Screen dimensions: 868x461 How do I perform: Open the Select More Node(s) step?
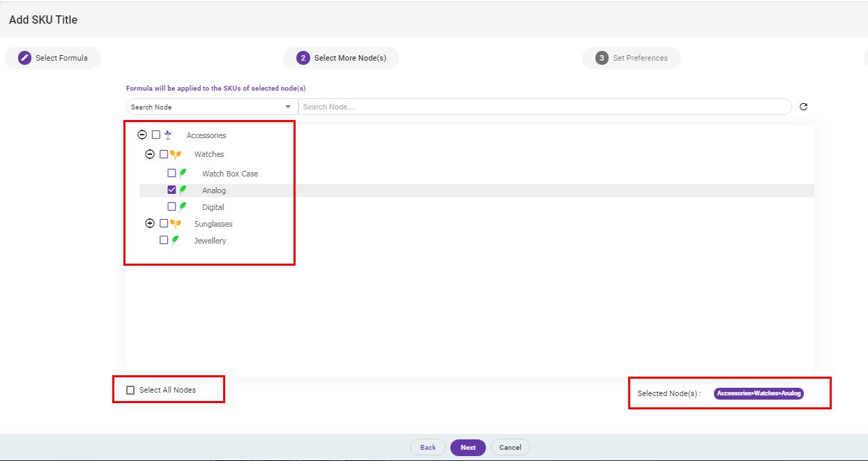click(341, 58)
